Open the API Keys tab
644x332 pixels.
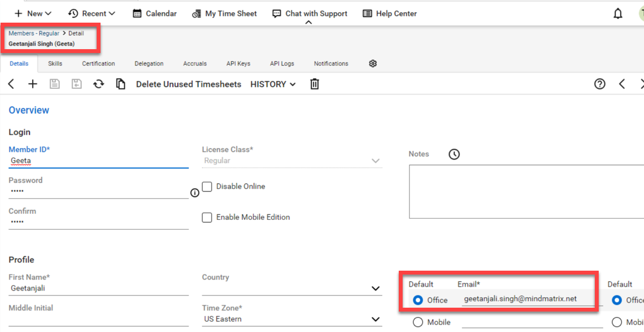238,64
